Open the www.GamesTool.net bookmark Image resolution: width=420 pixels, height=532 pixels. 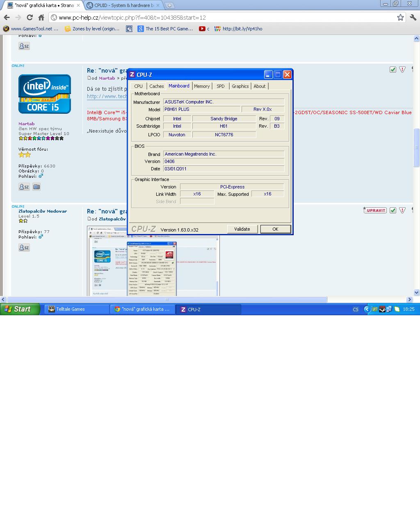[x=31, y=29]
